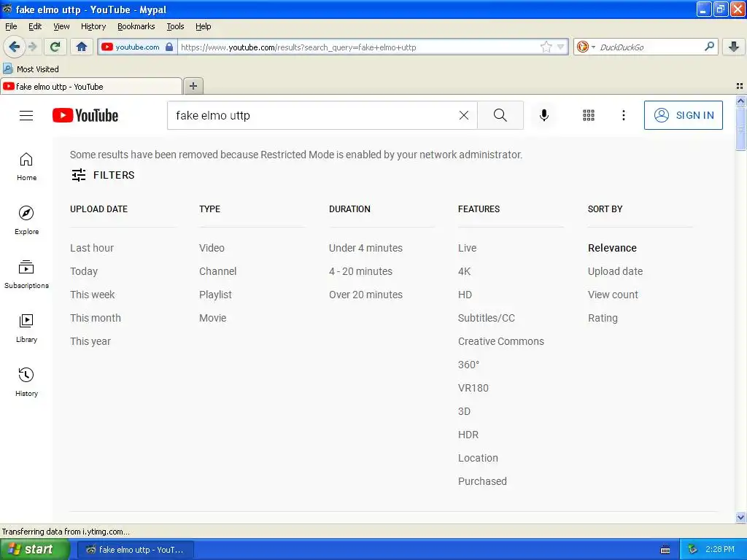Viewport: 747px width, 560px height.
Task: Go to Home in YouTube sidebar
Action: (26, 167)
